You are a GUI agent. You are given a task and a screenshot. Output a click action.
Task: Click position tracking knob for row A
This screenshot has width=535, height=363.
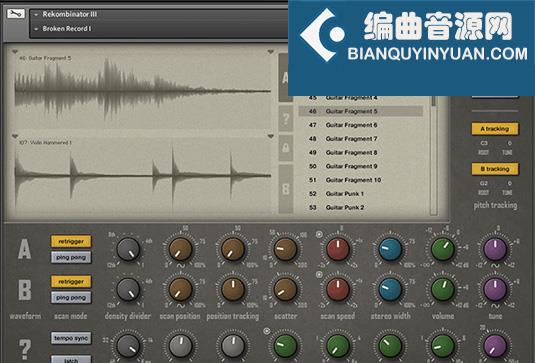tap(233, 249)
